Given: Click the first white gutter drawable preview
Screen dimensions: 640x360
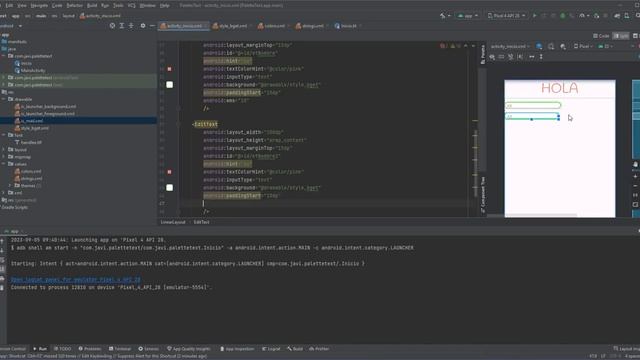Looking at the screenshot, I should tap(169, 84).
